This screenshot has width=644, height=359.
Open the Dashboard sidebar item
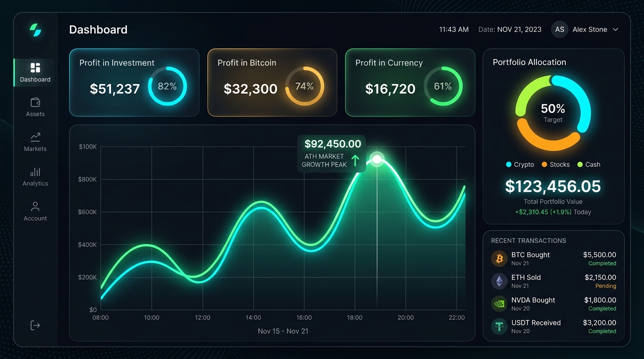coord(35,72)
